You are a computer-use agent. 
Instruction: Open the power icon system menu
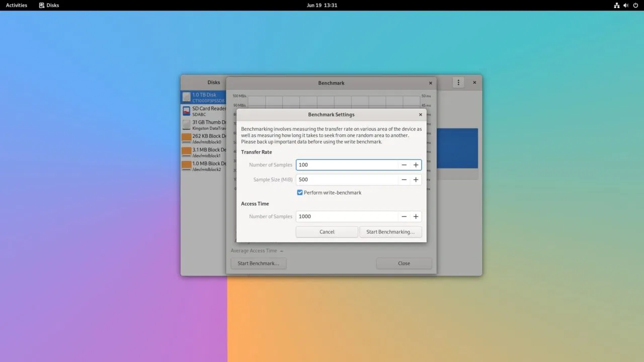click(x=635, y=5)
